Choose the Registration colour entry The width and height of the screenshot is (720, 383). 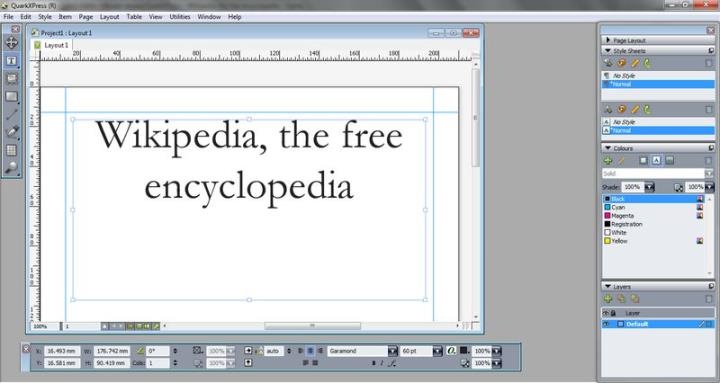click(x=653, y=224)
